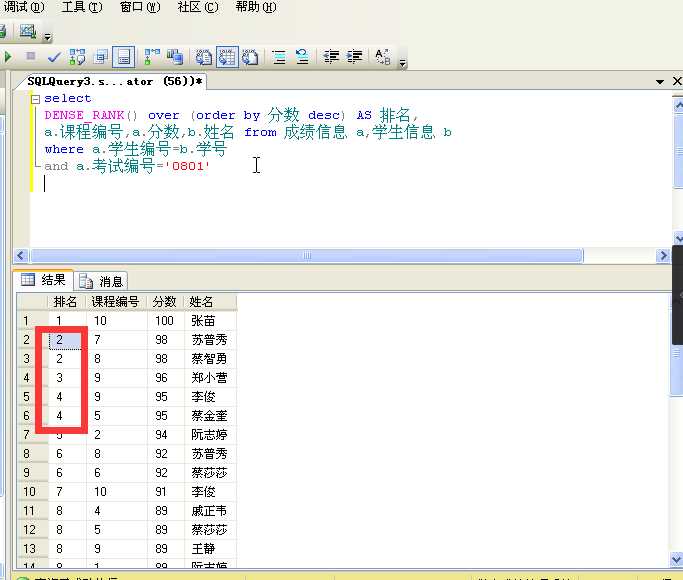683x580 pixels.
Task: Increase indent of selected lines
Action: pyautogui.click(x=354, y=57)
